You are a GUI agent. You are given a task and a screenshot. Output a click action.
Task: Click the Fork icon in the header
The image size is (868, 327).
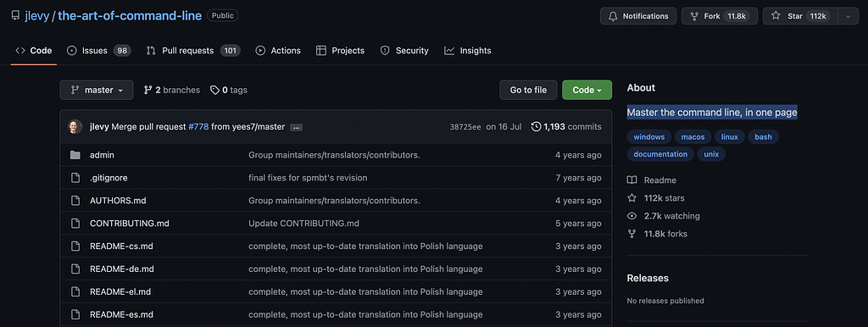694,16
